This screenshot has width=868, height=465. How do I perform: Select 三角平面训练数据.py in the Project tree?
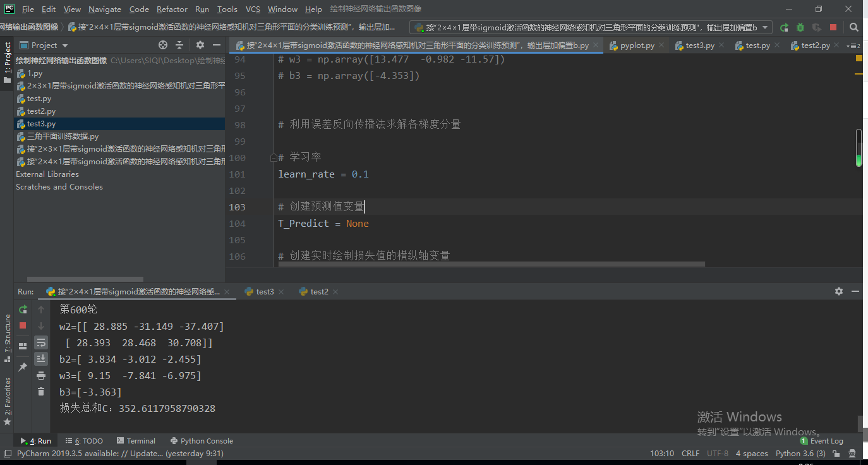pos(119,136)
